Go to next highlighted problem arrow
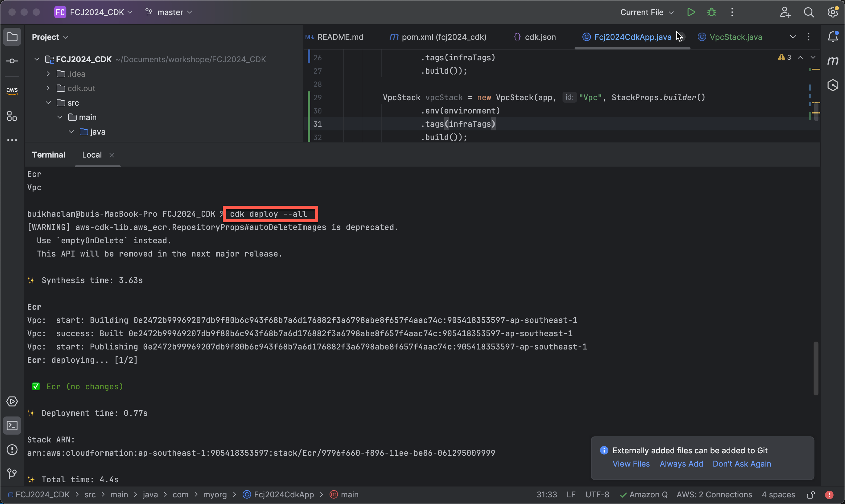 click(x=813, y=57)
